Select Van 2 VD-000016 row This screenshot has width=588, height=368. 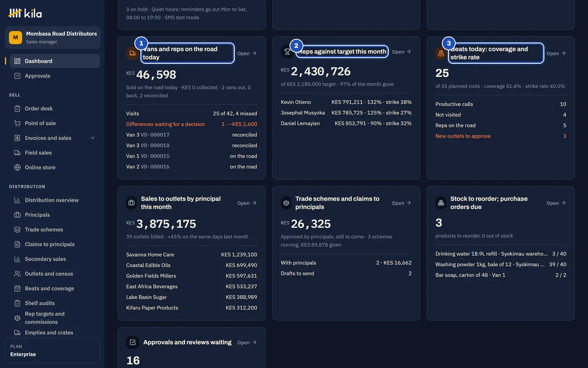(192, 166)
